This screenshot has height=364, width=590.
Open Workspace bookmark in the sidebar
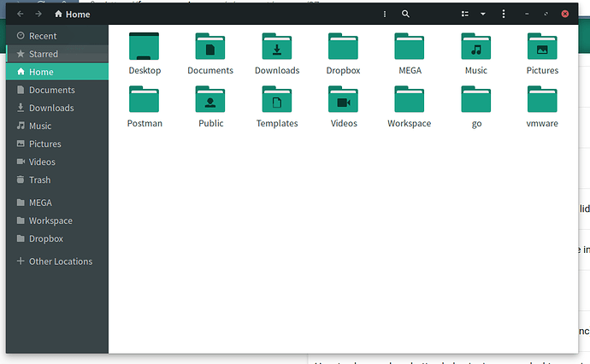(x=57, y=220)
